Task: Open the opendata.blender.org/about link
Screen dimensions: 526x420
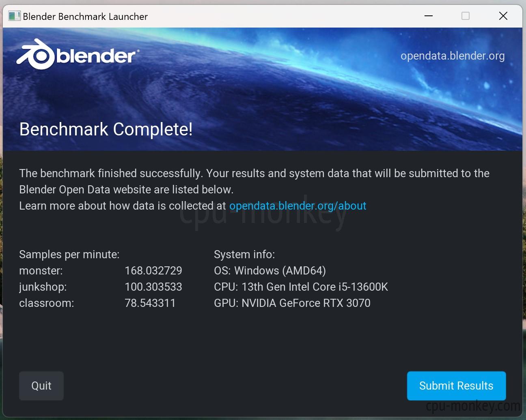Action: pos(297,206)
